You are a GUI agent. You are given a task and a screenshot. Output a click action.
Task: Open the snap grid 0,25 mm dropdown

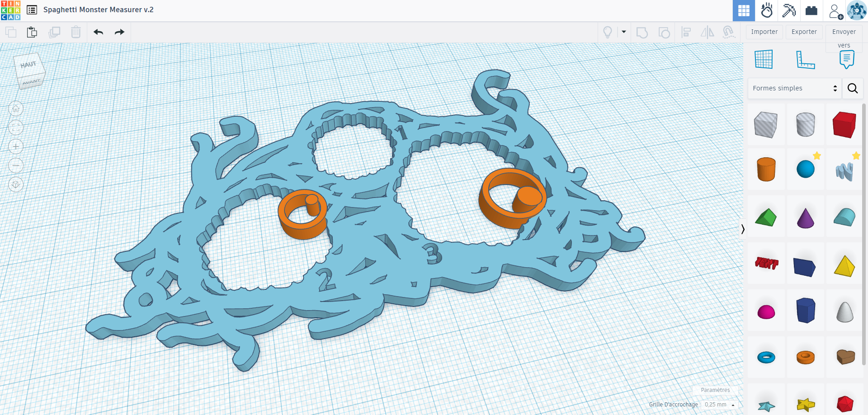(720, 405)
